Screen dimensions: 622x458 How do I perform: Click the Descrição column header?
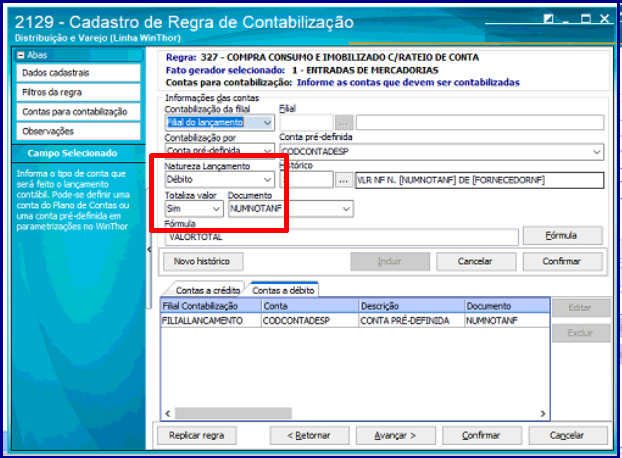click(x=412, y=306)
